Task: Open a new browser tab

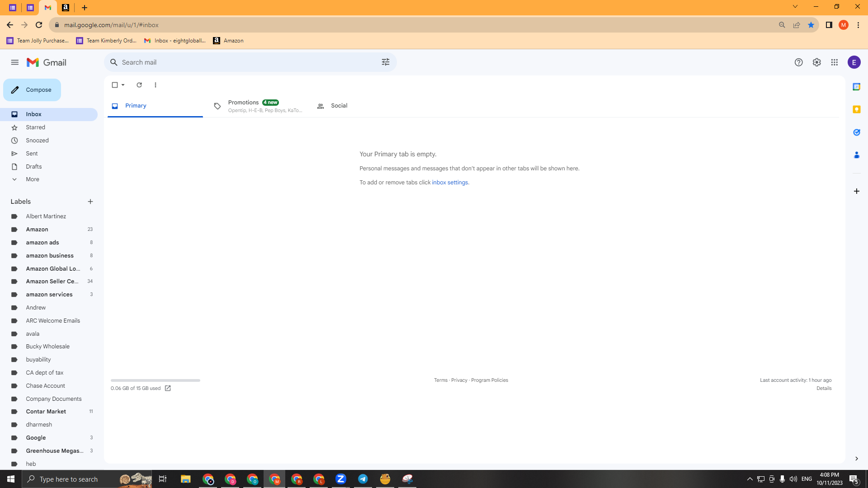Action: pos(85,8)
